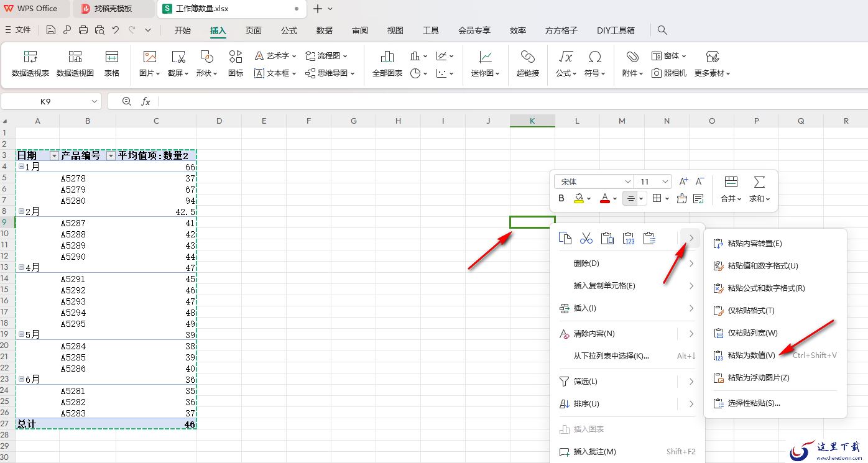Open the ribbon search magnifier
The width and height of the screenshot is (868, 463).
[x=662, y=30]
